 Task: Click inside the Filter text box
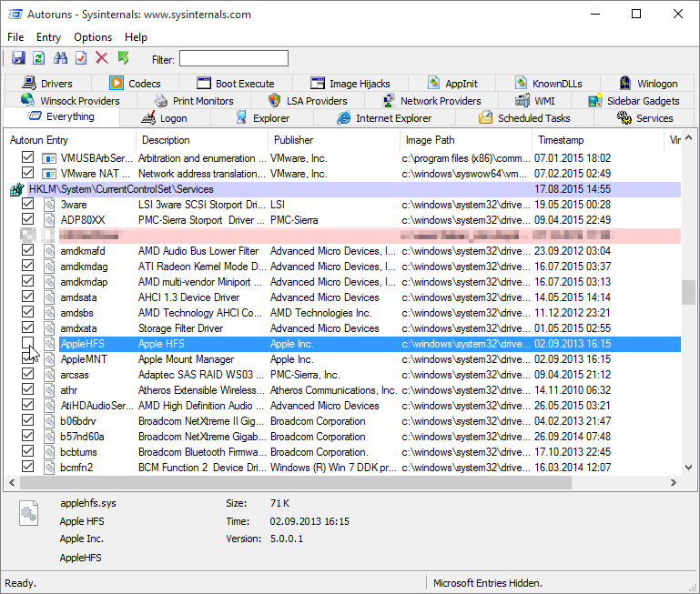point(233,59)
